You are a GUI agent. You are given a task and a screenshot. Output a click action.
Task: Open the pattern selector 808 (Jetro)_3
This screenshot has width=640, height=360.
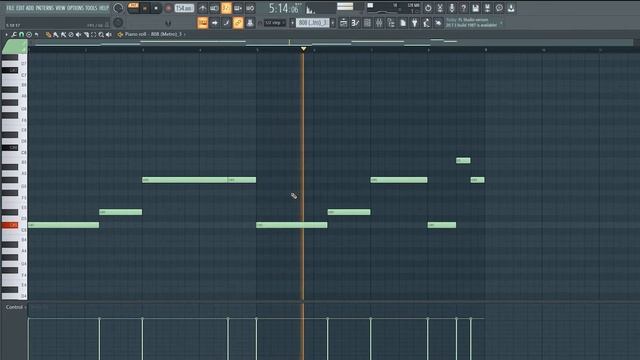point(313,23)
